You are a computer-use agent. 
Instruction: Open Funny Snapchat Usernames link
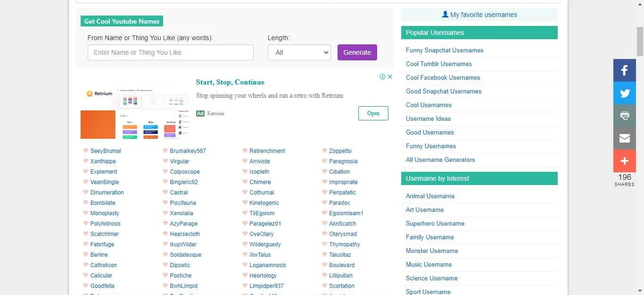tap(445, 50)
